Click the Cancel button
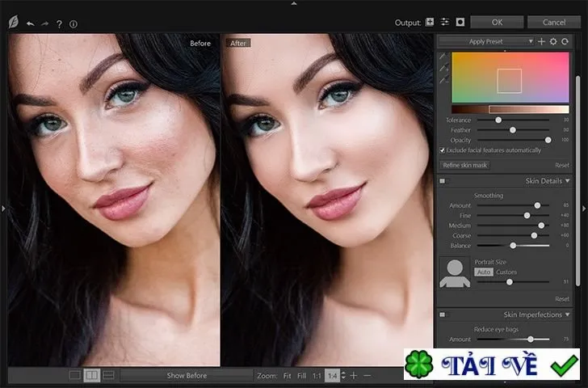Image resolution: width=588 pixels, height=388 pixels. (554, 22)
